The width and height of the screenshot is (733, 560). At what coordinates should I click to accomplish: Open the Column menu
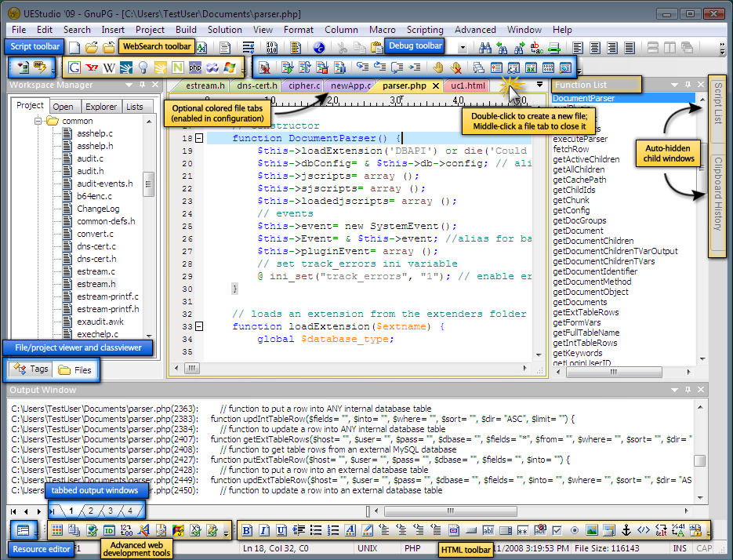pyautogui.click(x=341, y=30)
